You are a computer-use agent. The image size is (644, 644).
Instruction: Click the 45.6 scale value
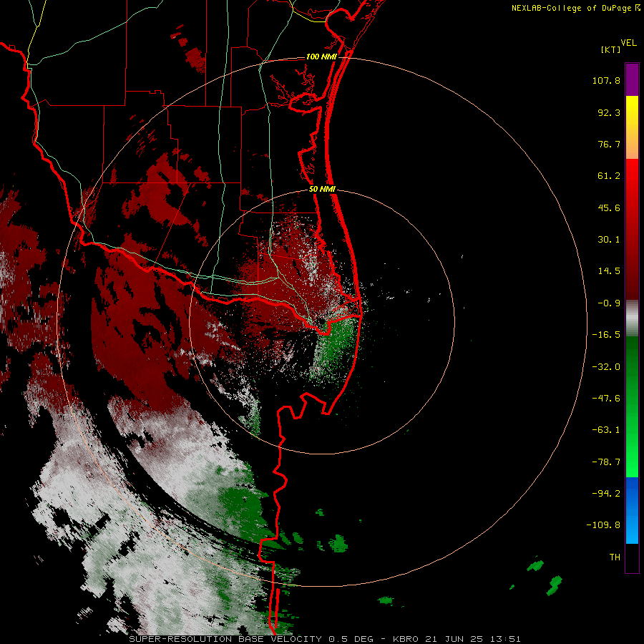[609, 208]
